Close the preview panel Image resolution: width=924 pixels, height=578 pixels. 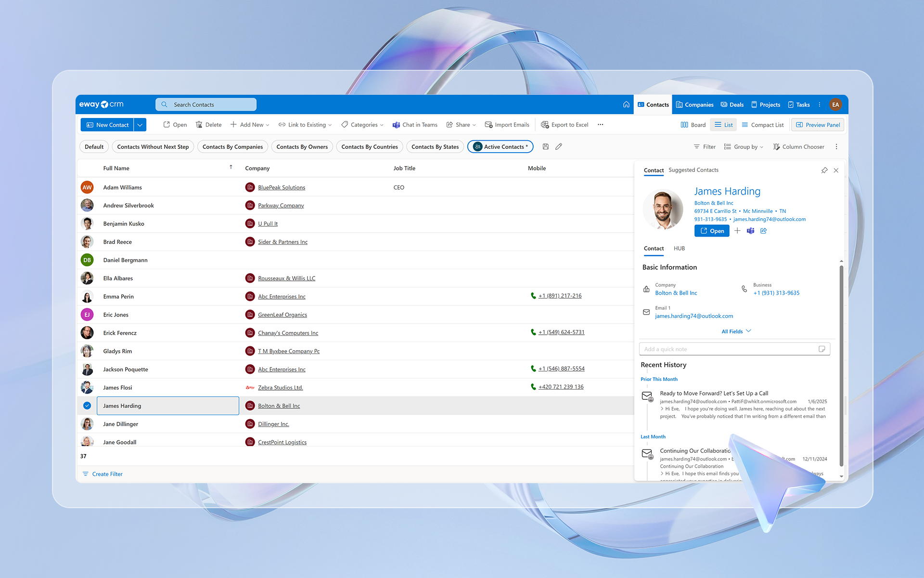[836, 170]
